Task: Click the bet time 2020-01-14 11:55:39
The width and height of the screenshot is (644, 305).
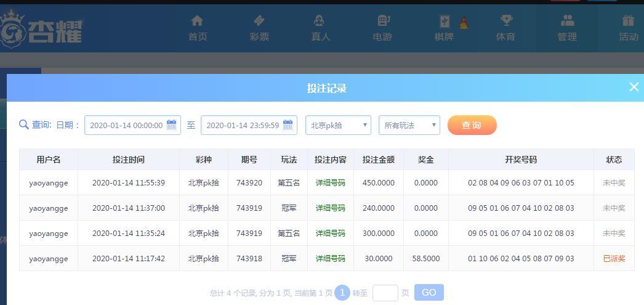Action: tap(129, 183)
